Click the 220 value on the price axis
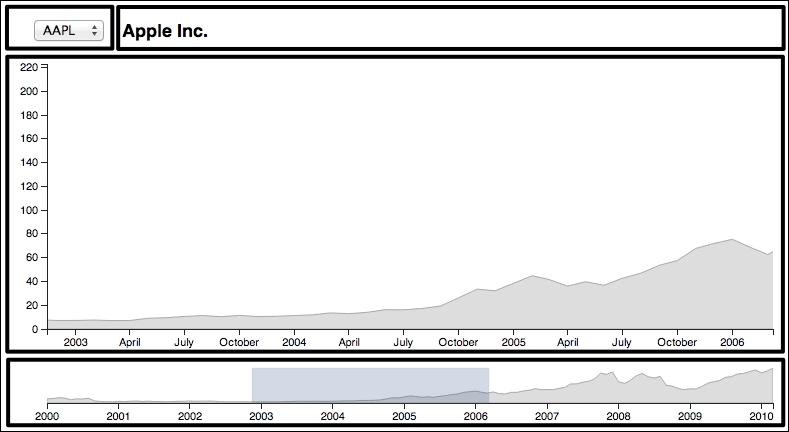 coord(29,68)
